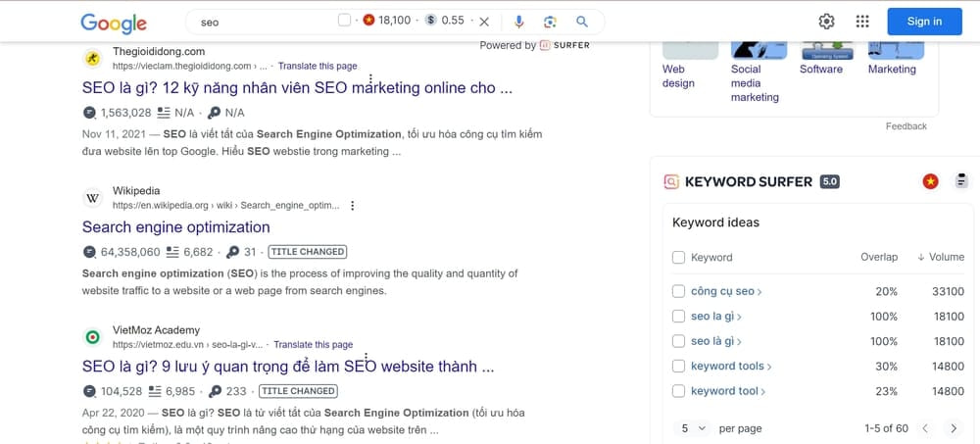Open Google Lens image search icon
This screenshot has height=444, width=980.
pos(550,22)
